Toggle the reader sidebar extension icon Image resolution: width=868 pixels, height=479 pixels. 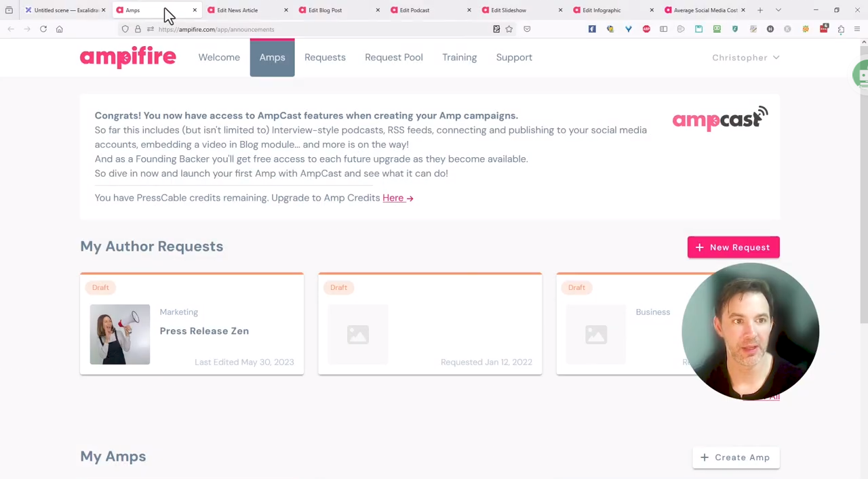click(664, 29)
